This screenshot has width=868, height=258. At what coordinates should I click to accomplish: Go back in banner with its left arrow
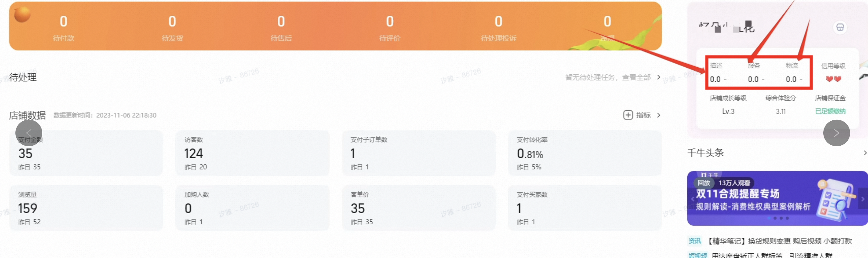click(692, 199)
